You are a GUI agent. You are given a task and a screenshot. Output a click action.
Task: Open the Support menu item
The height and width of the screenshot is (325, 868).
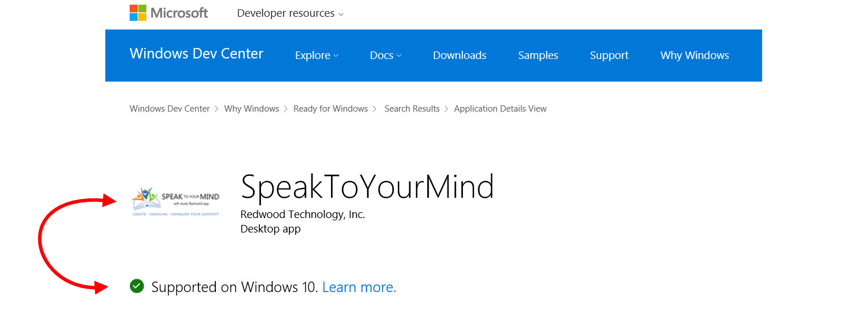pyautogui.click(x=609, y=56)
